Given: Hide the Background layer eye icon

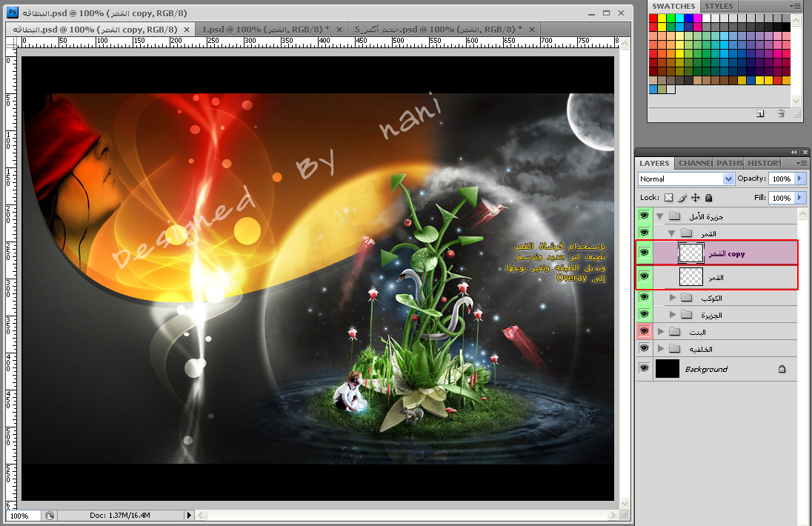Looking at the screenshot, I should click(x=645, y=369).
